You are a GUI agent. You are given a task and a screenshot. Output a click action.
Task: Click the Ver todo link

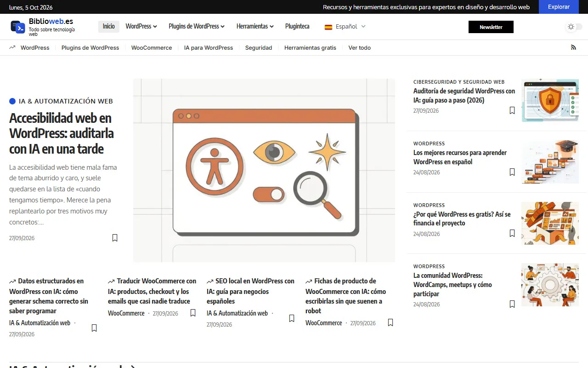point(360,47)
